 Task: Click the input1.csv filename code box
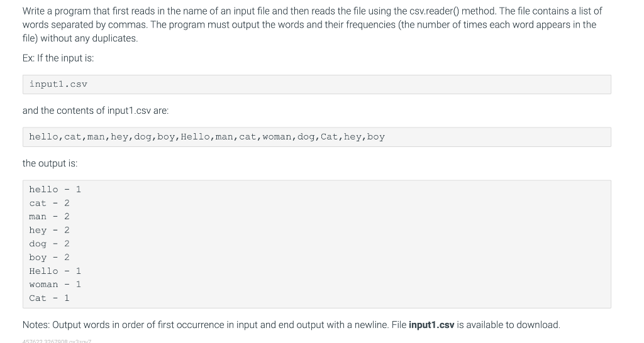[x=317, y=84]
